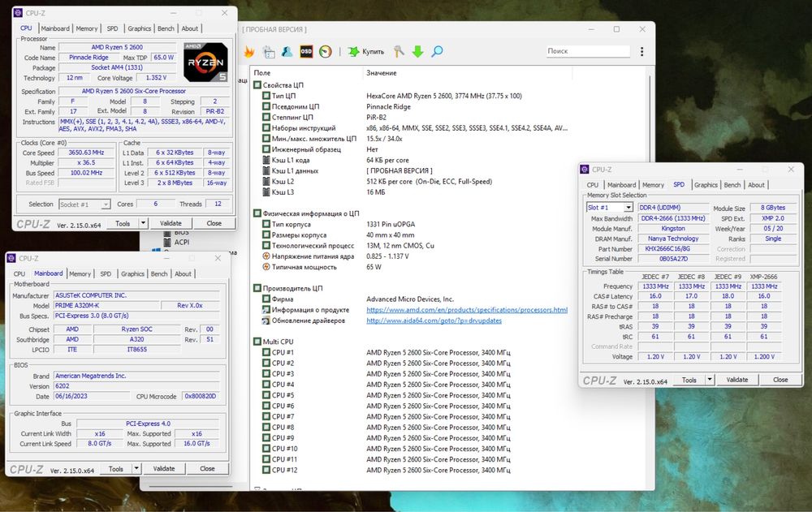Click the gauge benchmark icon in toolbar

tap(326, 52)
